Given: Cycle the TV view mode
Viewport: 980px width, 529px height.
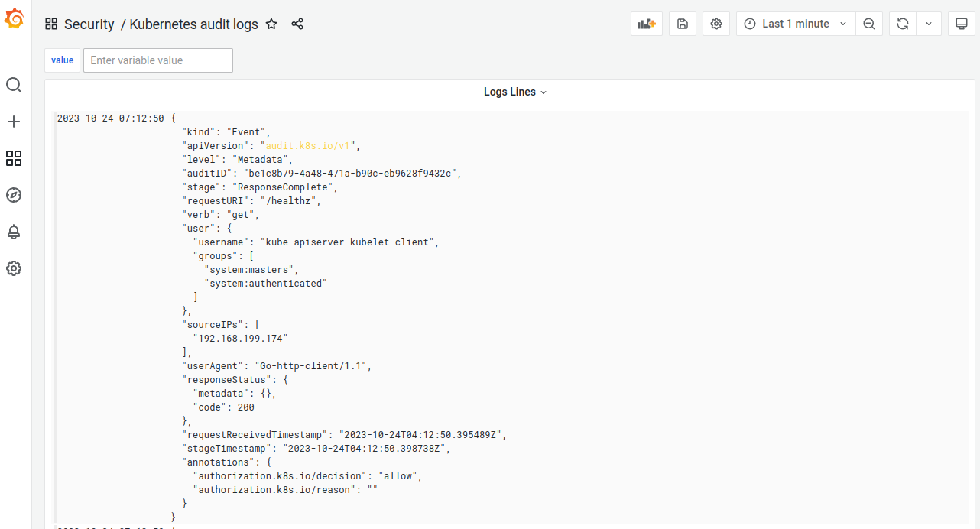Looking at the screenshot, I should [962, 24].
